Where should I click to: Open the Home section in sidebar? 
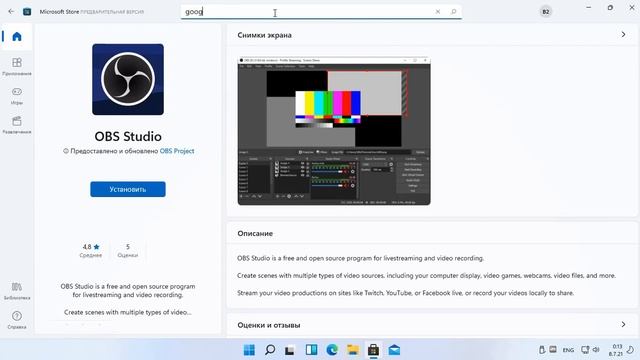pyautogui.click(x=17, y=37)
